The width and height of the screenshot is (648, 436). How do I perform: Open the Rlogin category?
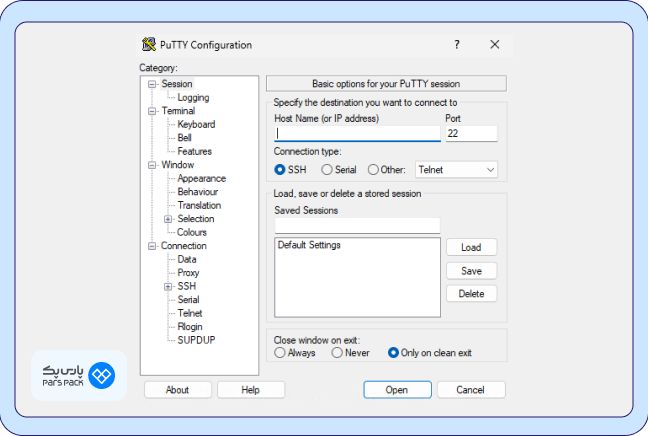[190, 327]
